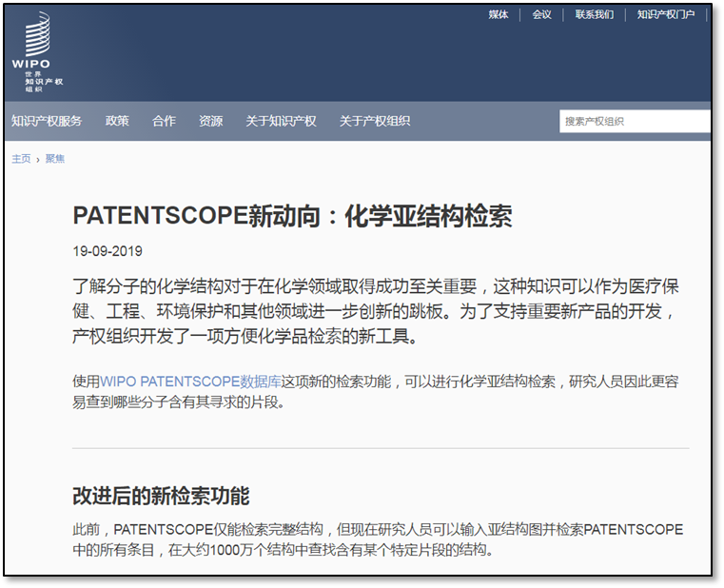Open the 关于产权组织 menu

375,121
